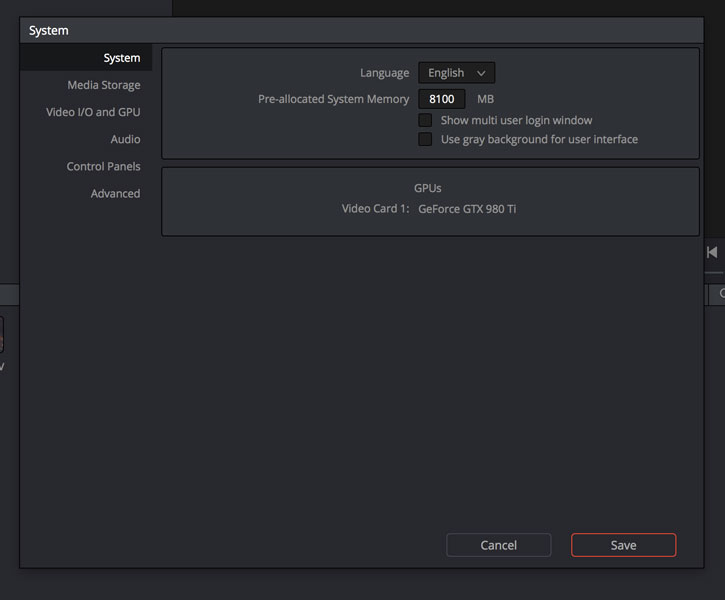The height and width of the screenshot is (600, 725).
Task: Open Media Storage settings
Action: 104,85
